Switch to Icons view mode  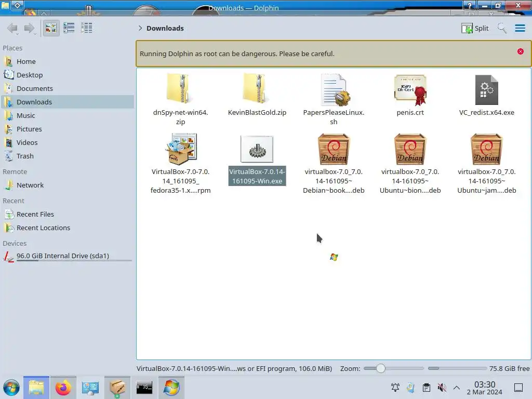coord(51,28)
